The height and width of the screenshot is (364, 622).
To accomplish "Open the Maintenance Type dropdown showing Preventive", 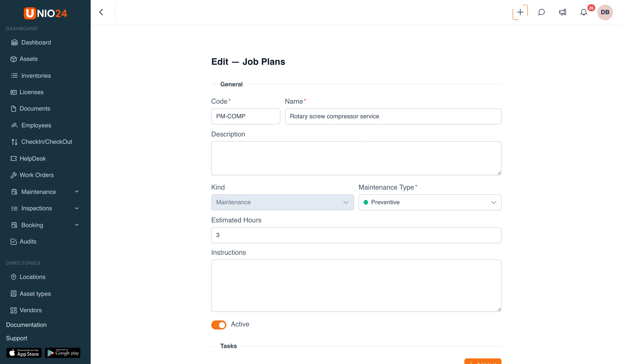I will [x=430, y=202].
